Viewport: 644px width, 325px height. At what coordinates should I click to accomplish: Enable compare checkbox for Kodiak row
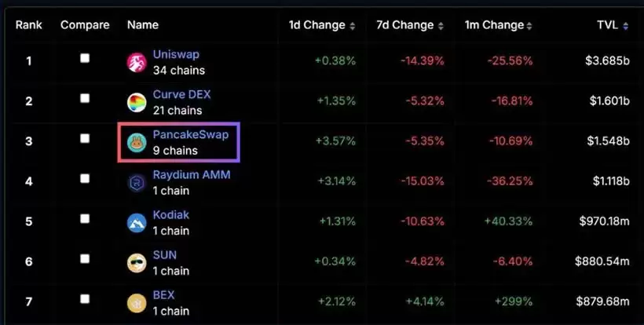85,218
